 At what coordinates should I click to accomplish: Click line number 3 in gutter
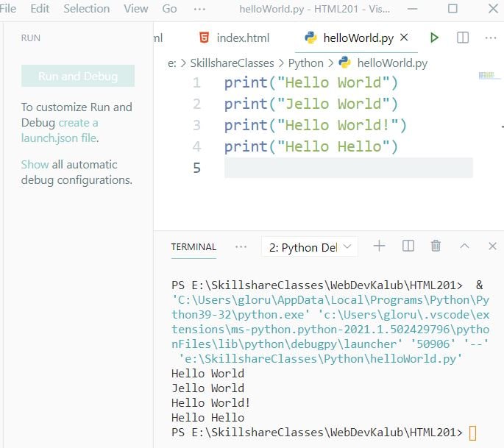click(196, 125)
